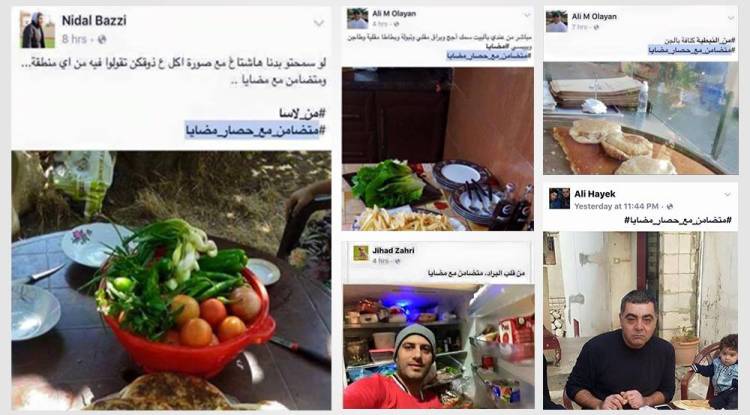750x415 pixels.
Task: Open the pita bread photo
Action: click(x=640, y=118)
